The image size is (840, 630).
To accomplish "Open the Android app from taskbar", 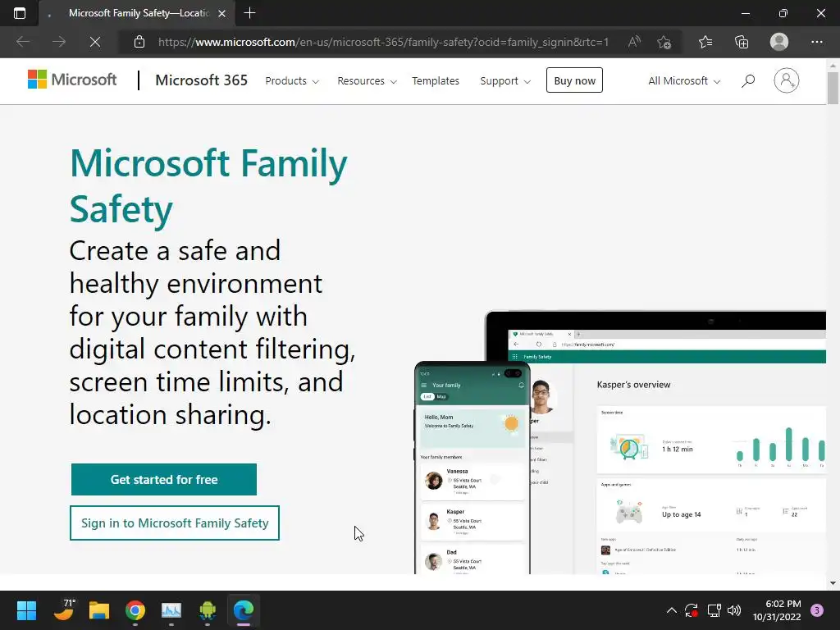I will tap(208, 610).
